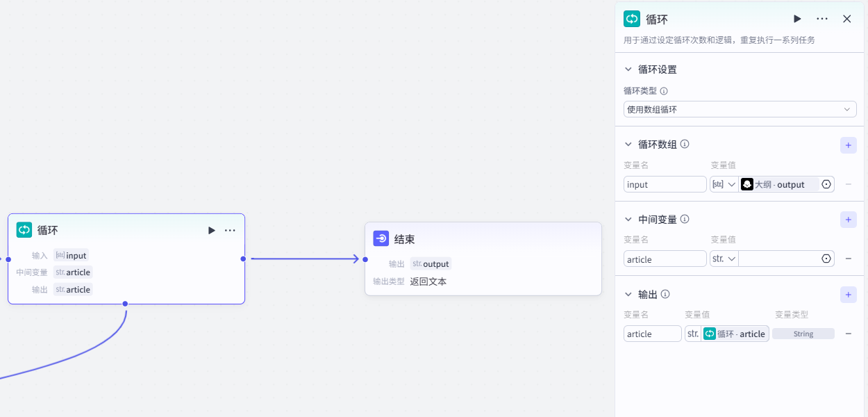Collapse the 循环数组 section
The image size is (868, 417).
pos(628,145)
